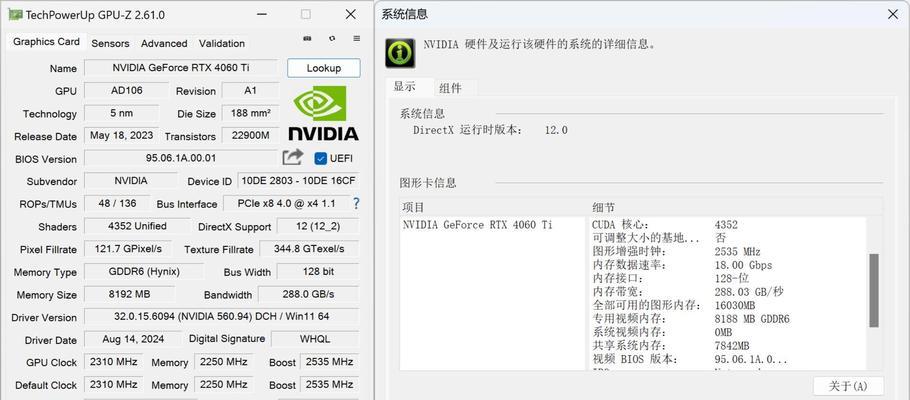Click the Bus Interface question mark icon
This screenshot has height=400, width=910.
(356, 203)
